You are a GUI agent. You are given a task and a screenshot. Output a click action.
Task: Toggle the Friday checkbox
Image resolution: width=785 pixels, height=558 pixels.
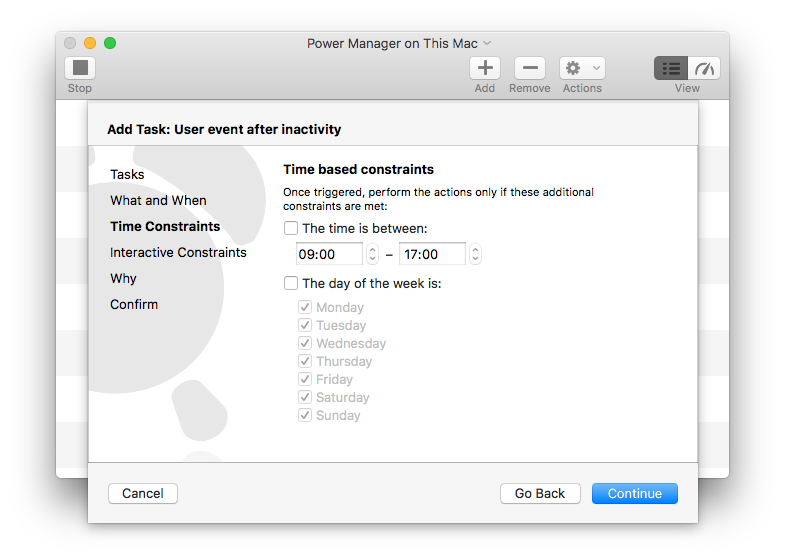point(305,379)
